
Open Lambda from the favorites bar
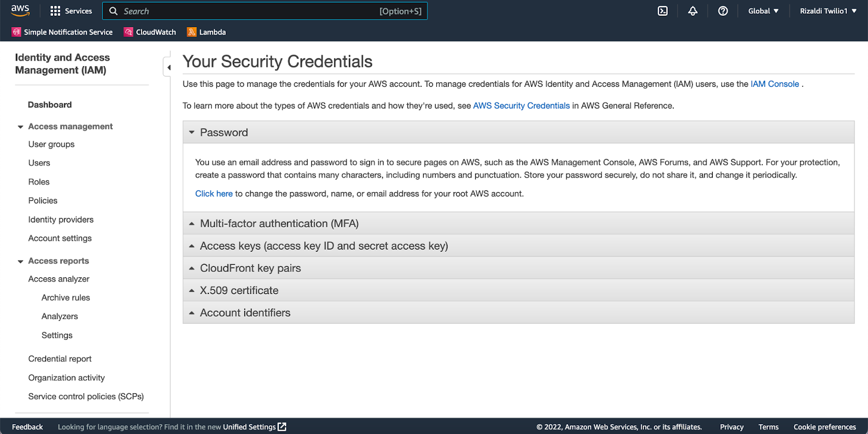click(213, 32)
